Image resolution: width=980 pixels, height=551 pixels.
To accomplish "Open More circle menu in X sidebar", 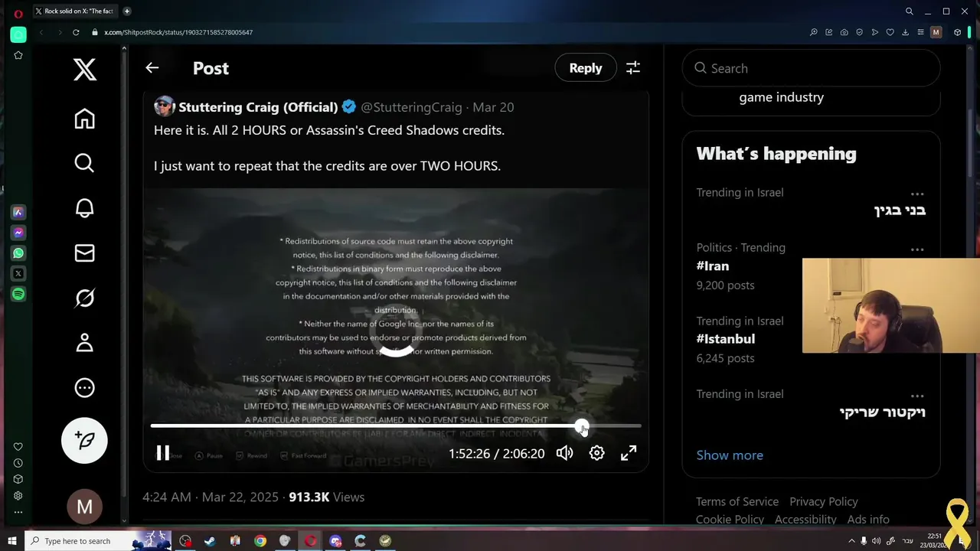I will point(84,388).
